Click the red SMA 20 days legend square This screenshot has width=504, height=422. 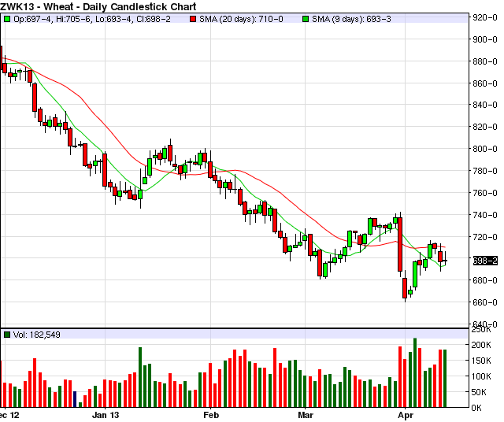coord(193,19)
